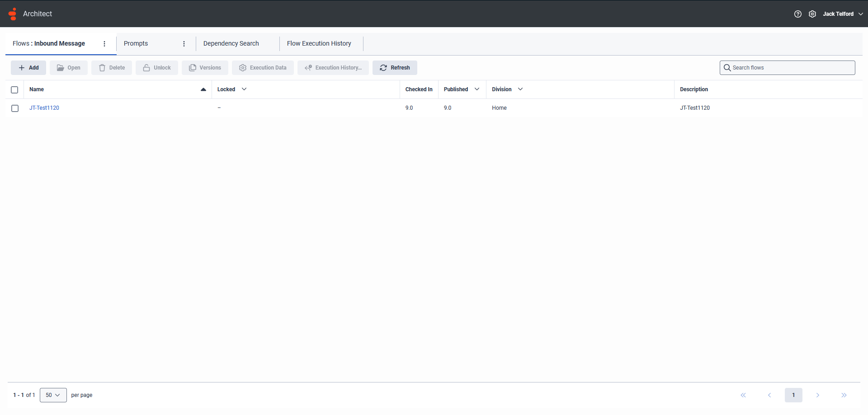Check the select-all flows checkbox
The width and height of the screenshot is (868, 415).
click(14, 90)
